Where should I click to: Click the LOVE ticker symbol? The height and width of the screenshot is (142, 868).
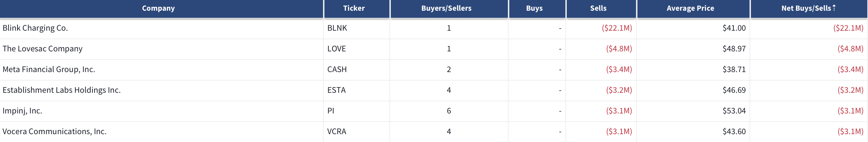(x=337, y=49)
